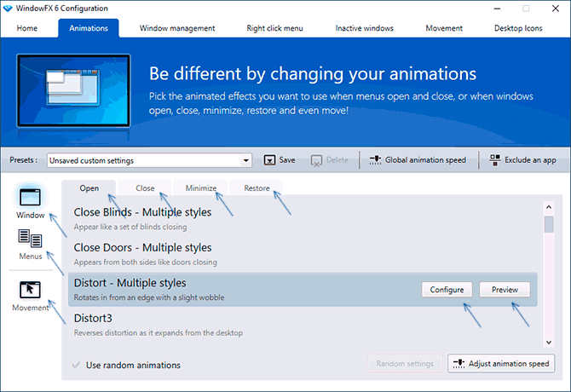Click 'Appears from both sides like doors closing' text
The height and width of the screenshot is (392, 571).
point(145,262)
